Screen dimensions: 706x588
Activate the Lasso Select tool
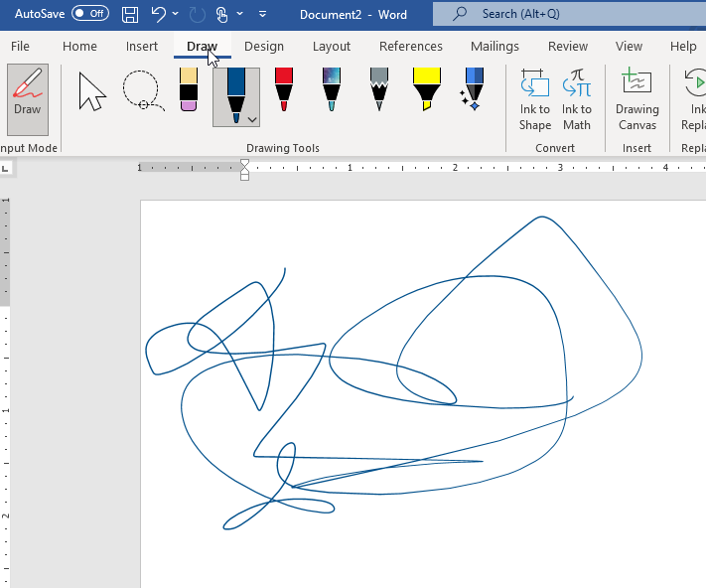(x=143, y=91)
